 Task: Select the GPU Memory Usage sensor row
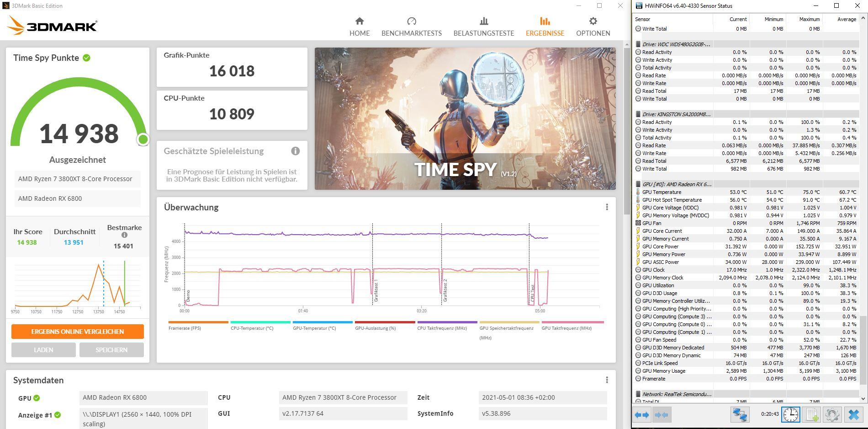click(x=746, y=371)
